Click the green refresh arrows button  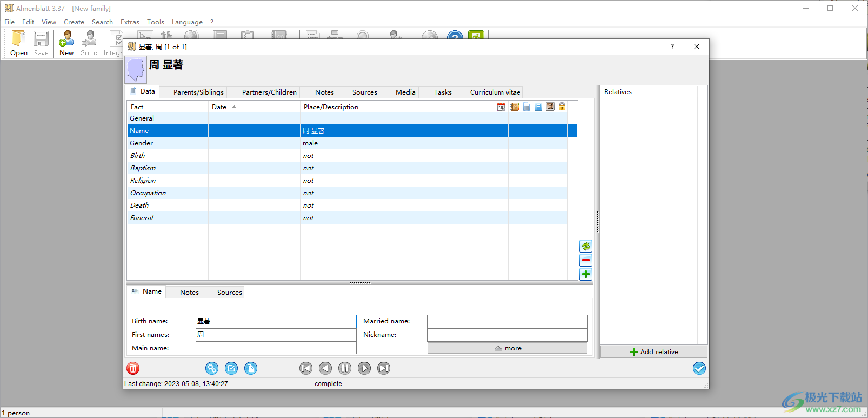click(586, 246)
